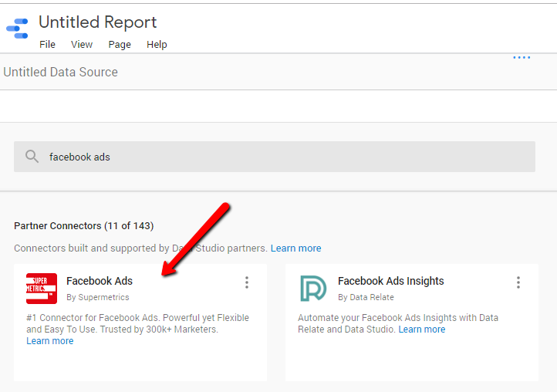This screenshot has width=557, height=392.
Task: Click the magnifying glass search icon
Action: click(32, 157)
